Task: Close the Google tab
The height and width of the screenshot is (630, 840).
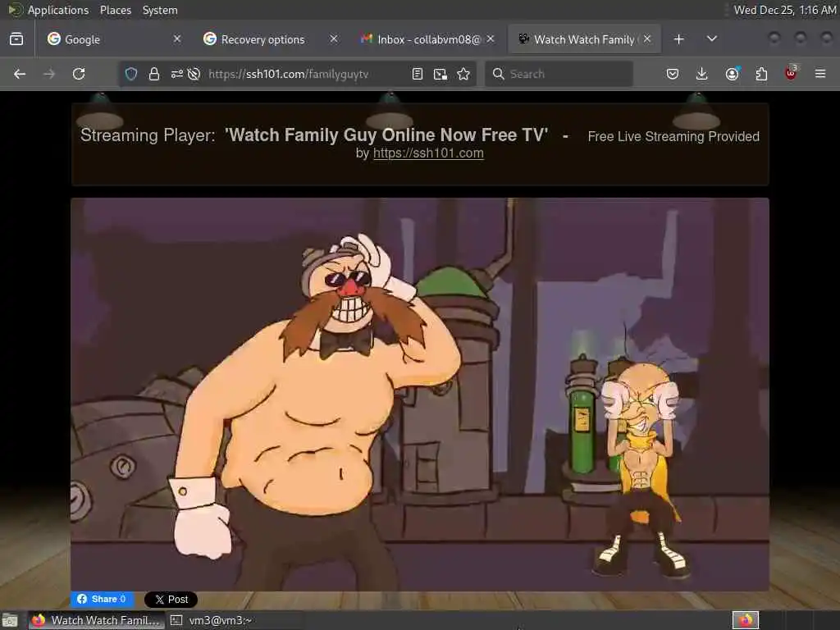Action: click(177, 39)
